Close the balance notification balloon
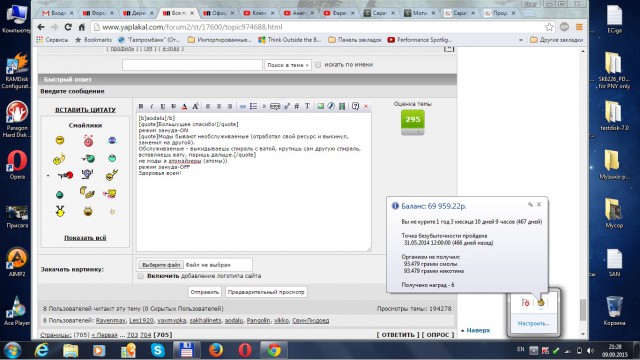The width and height of the screenshot is (640, 360). point(539,204)
